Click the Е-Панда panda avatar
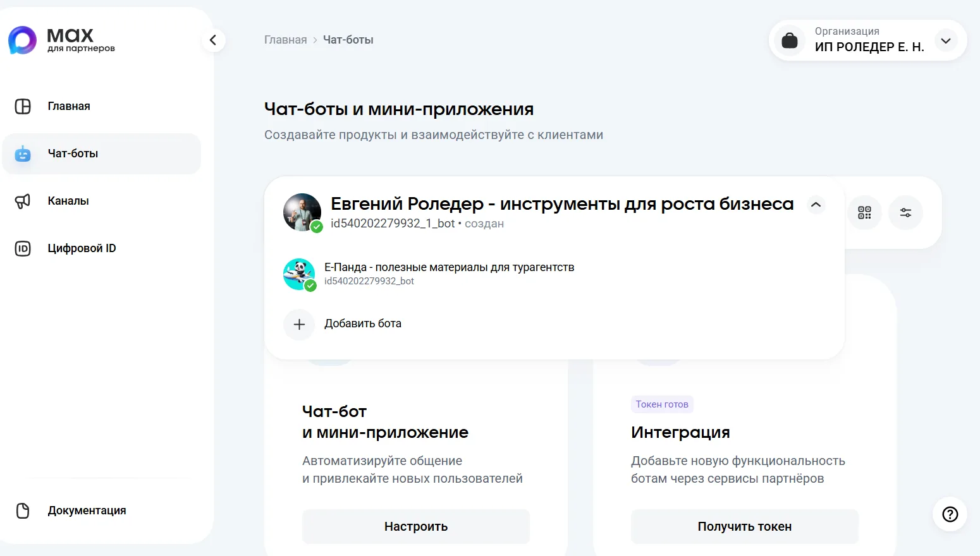The image size is (980, 556). click(299, 274)
